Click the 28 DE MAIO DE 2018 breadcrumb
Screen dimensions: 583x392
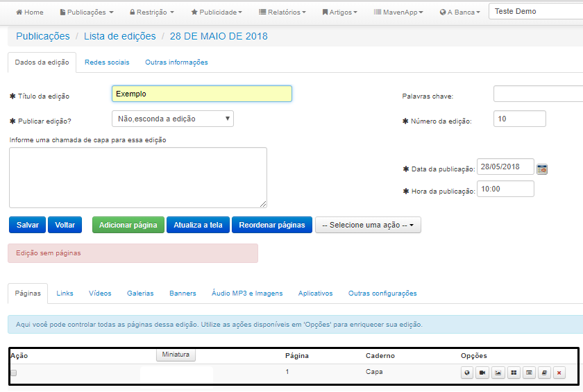(219, 36)
